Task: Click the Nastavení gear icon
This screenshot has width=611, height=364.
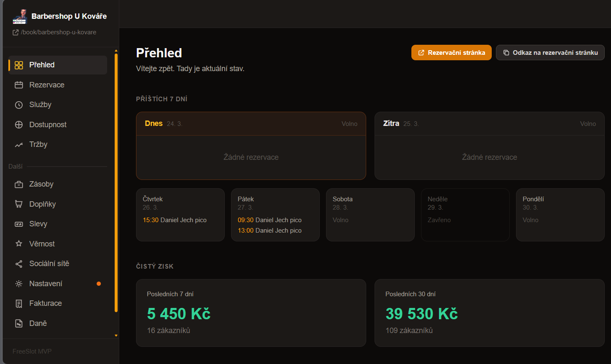Action: tap(19, 284)
